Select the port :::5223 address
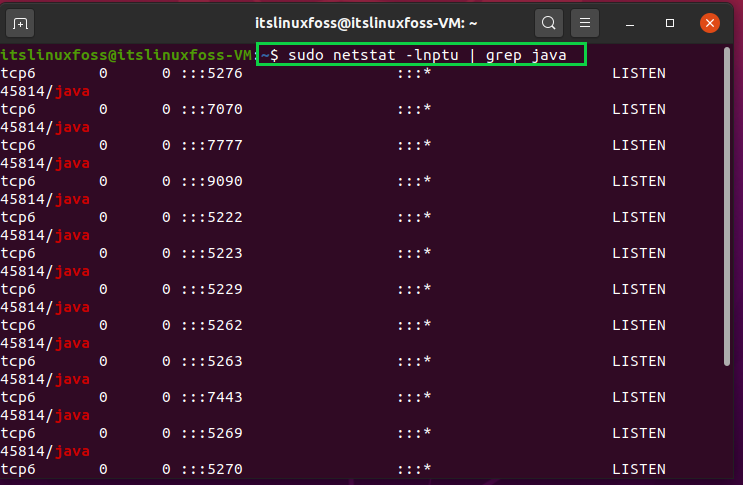 212,253
